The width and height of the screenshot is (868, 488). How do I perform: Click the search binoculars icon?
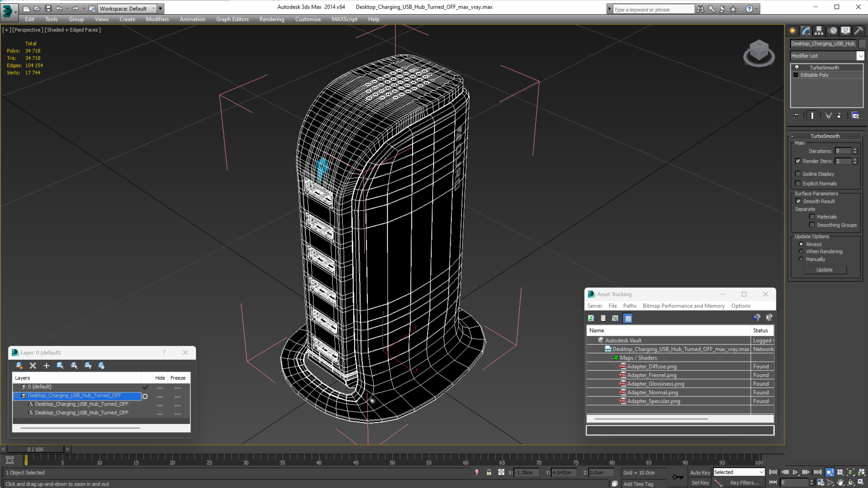pyautogui.click(x=701, y=9)
